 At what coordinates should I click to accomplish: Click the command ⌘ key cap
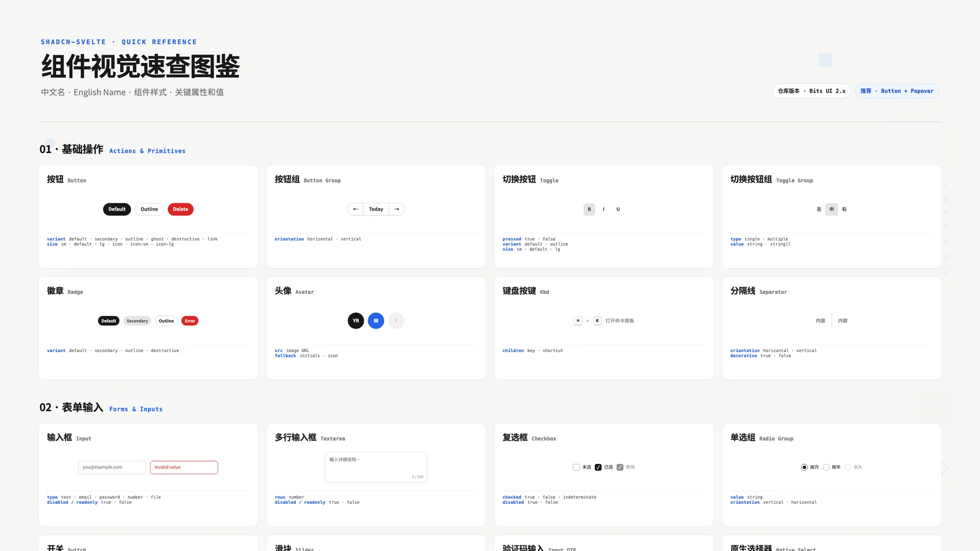(x=578, y=321)
